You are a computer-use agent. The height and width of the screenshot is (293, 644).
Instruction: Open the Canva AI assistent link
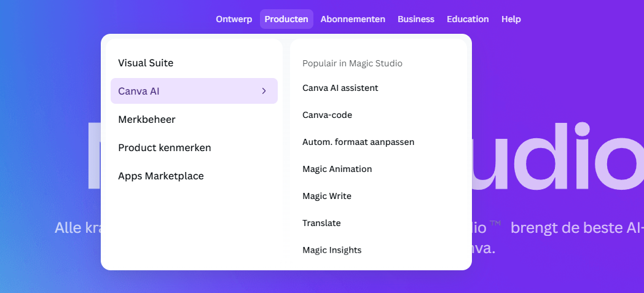(340, 88)
